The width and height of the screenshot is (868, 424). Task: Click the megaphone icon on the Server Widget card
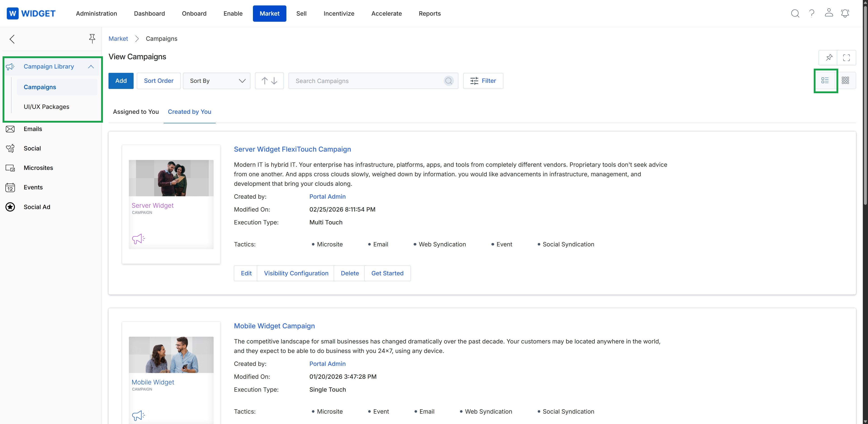(139, 239)
